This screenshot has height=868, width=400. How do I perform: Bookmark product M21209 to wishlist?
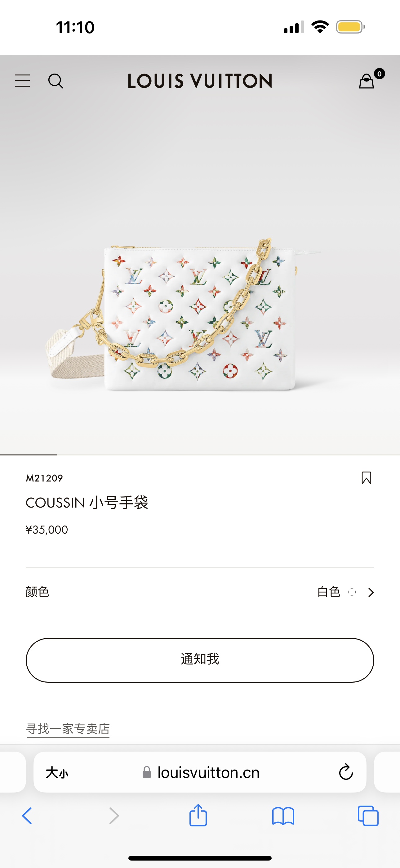pyautogui.click(x=366, y=478)
